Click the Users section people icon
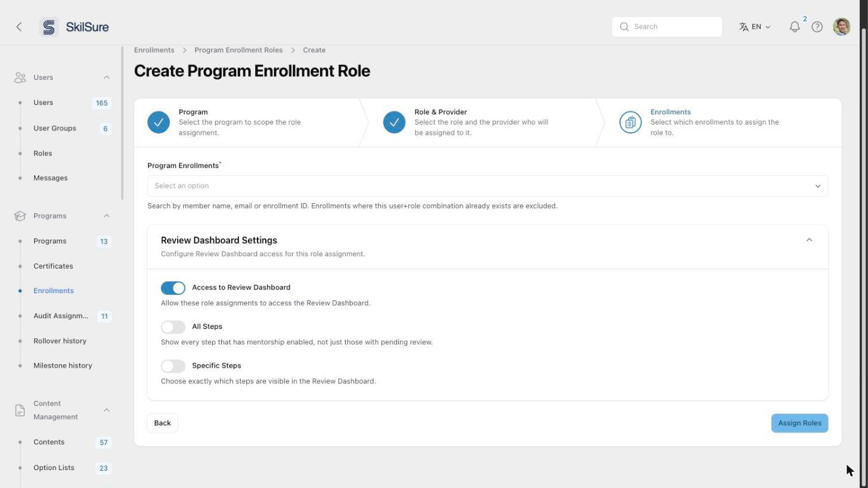Viewport: 868px width, 488px height. pyautogui.click(x=20, y=77)
